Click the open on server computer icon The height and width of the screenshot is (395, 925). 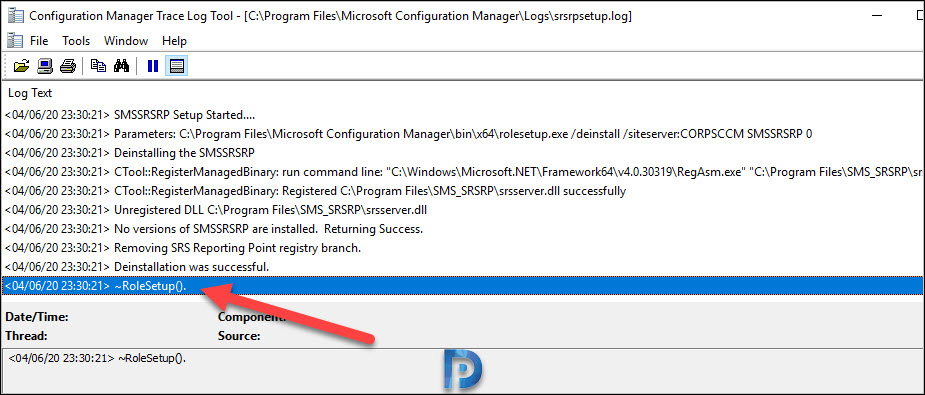click(45, 66)
